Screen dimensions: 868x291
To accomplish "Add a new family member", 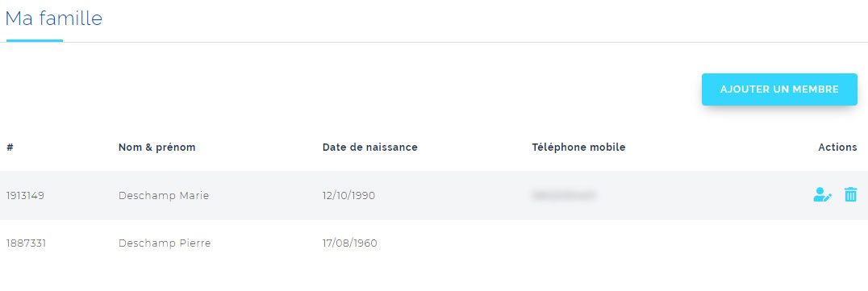I will tap(779, 89).
